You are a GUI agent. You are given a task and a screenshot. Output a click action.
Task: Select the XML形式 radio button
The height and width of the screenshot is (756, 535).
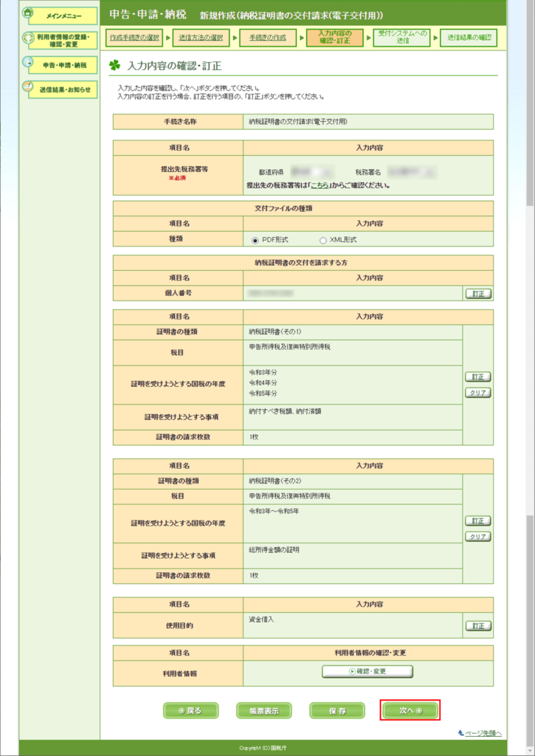tap(322, 240)
